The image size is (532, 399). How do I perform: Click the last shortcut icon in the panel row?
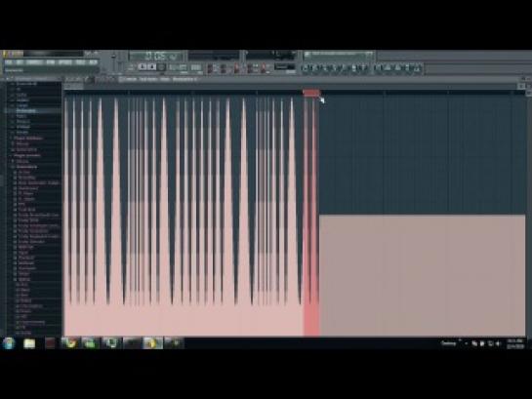[417, 68]
